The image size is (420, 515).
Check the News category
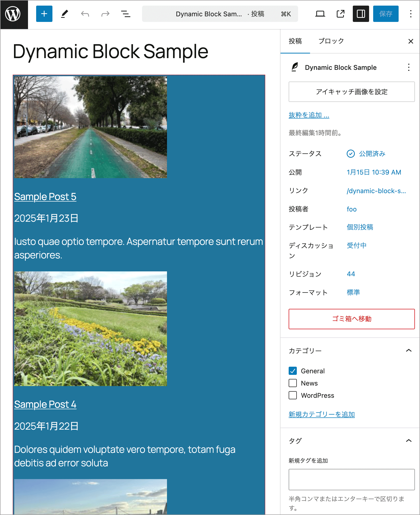[293, 383]
